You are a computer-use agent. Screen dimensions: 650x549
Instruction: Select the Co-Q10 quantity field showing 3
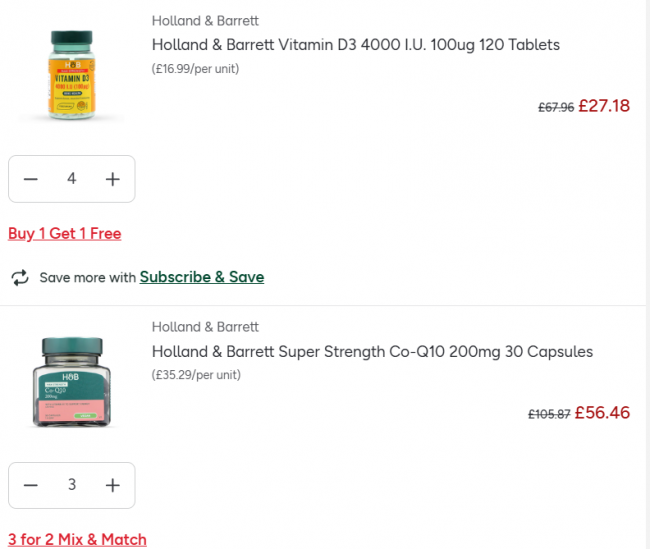[x=72, y=485]
